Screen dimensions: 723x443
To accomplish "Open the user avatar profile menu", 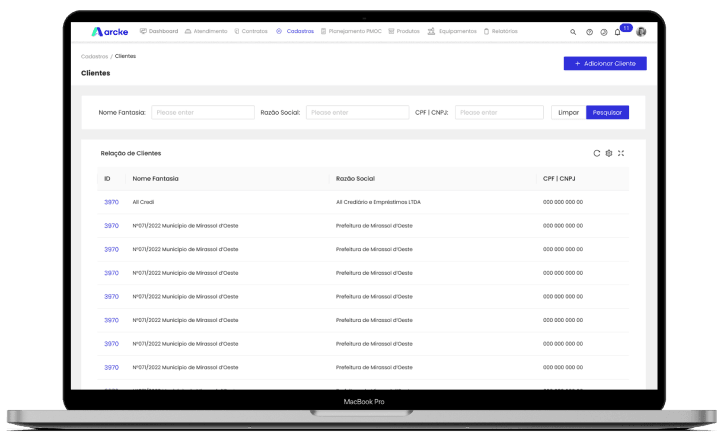I will coord(641,32).
